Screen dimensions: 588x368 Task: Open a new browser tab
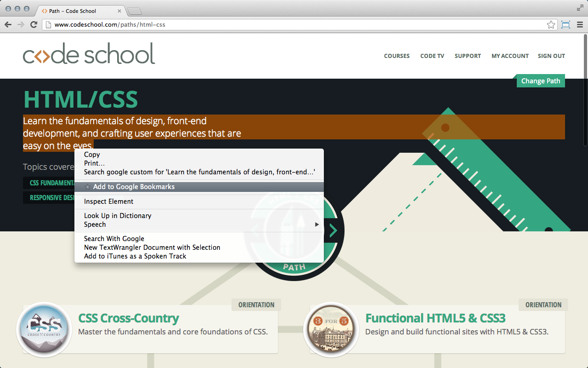tap(135, 11)
